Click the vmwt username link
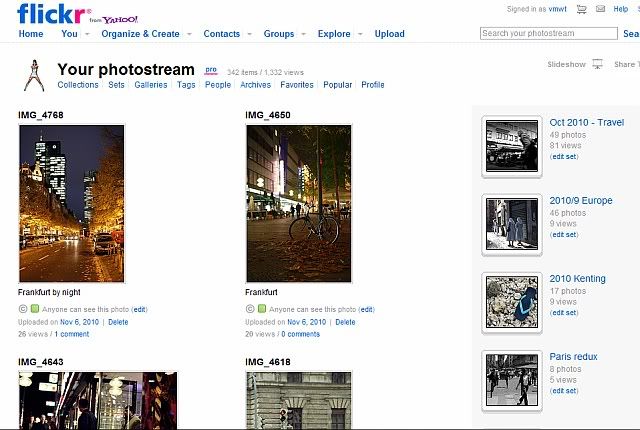Viewport: 640px width, 430px height. tap(558, 9)
